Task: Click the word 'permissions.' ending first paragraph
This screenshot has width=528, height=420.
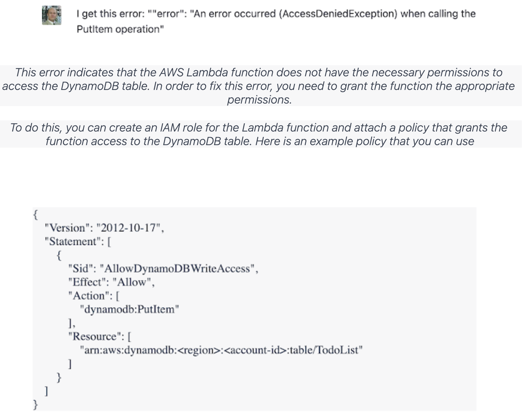Action: [x=259, y=100]
